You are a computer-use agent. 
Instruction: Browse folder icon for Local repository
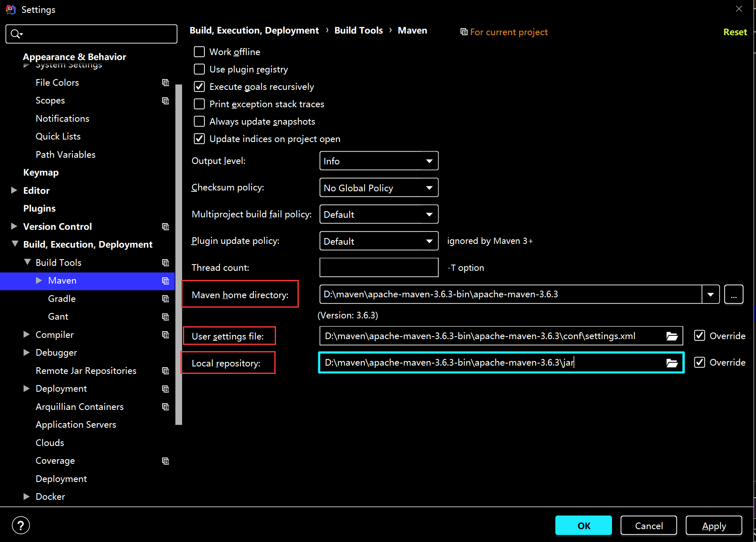672,363
